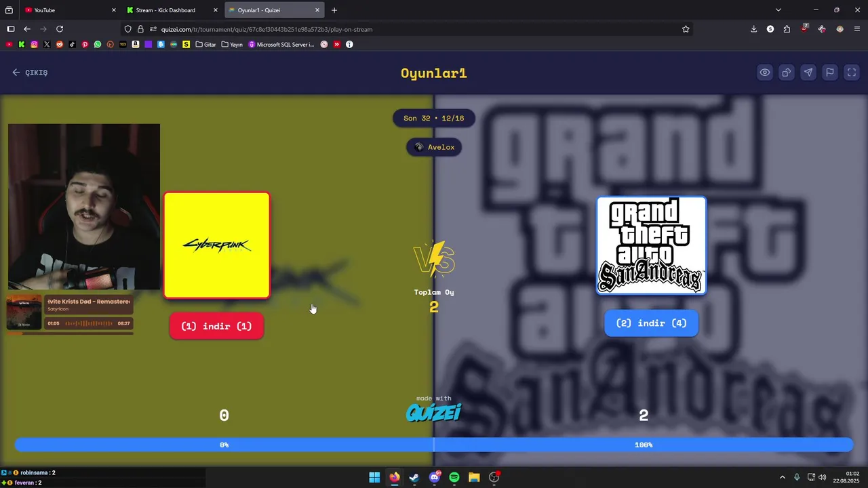This screenshot has width=868, height=488.
Task: Open the list all tabs dropdown
Action: [778, 10]
